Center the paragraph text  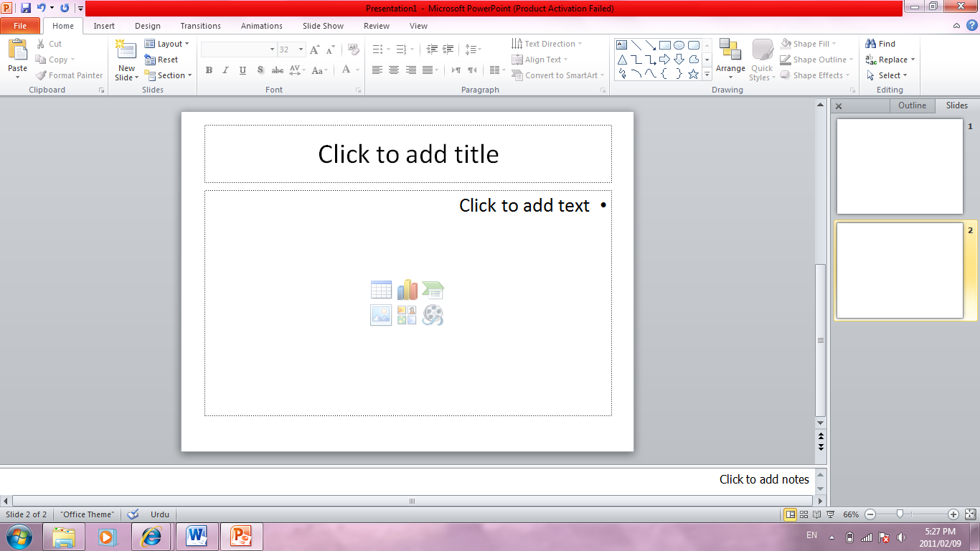pos(394,70)
